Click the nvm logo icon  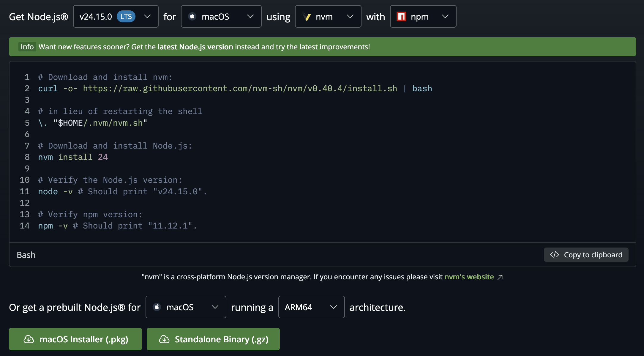[x=307, y=16]
